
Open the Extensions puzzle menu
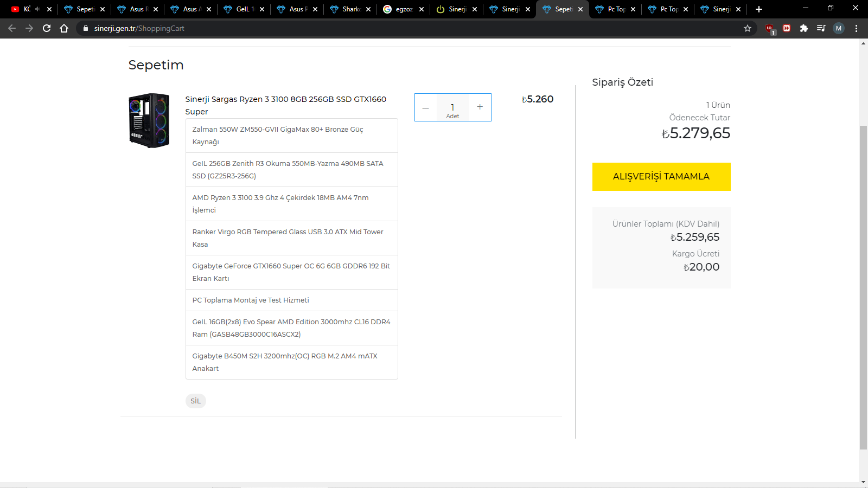[x=804, y=28]
